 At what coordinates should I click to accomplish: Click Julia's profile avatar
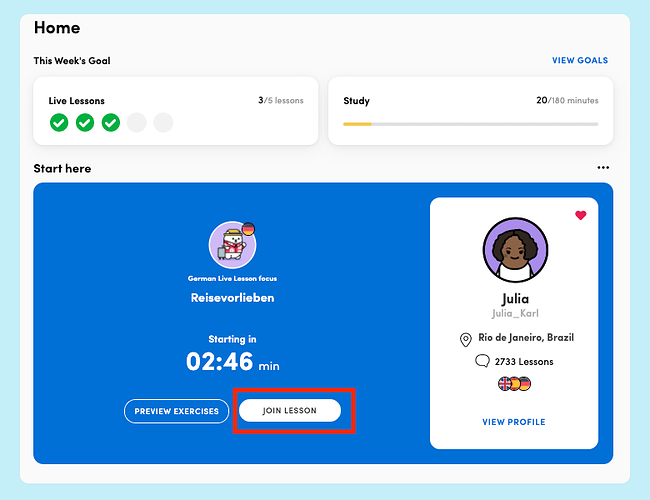point(515,250)
